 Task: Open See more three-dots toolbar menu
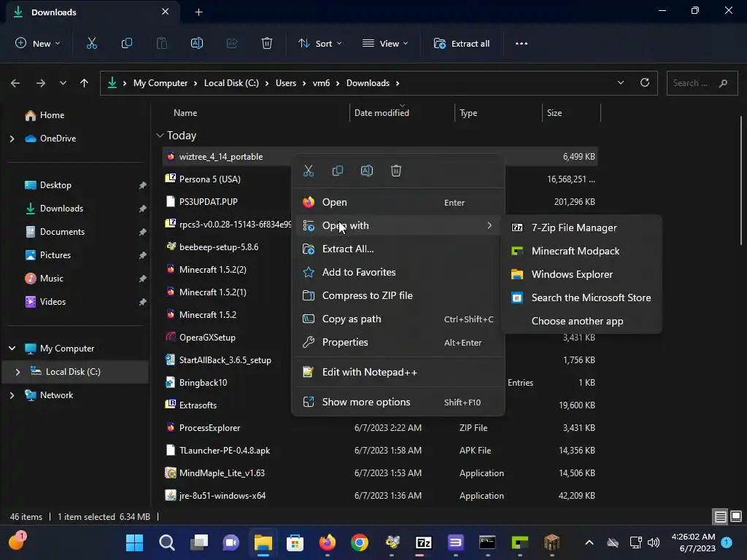pos(521,43)
